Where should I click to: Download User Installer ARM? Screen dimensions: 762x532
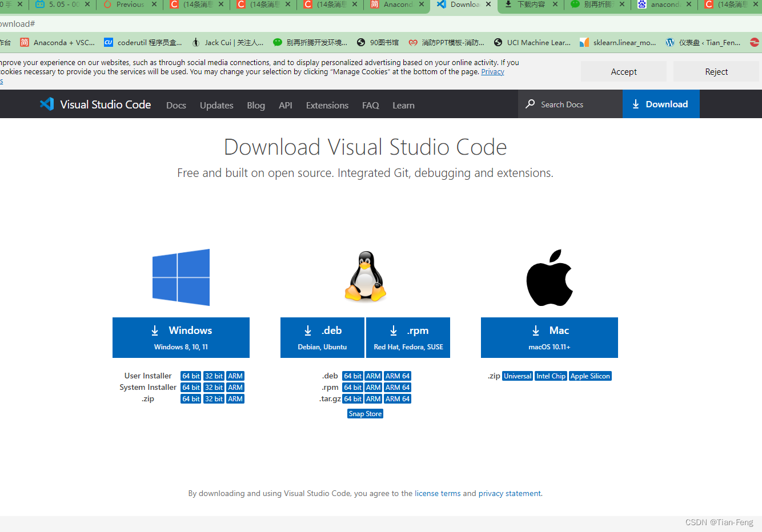point(235,376)
